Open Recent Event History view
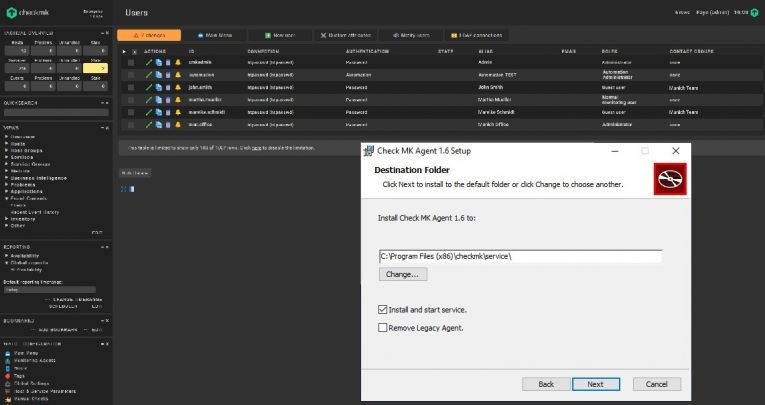The width and height of the screenshot is (765, 405). coord(35,212)
